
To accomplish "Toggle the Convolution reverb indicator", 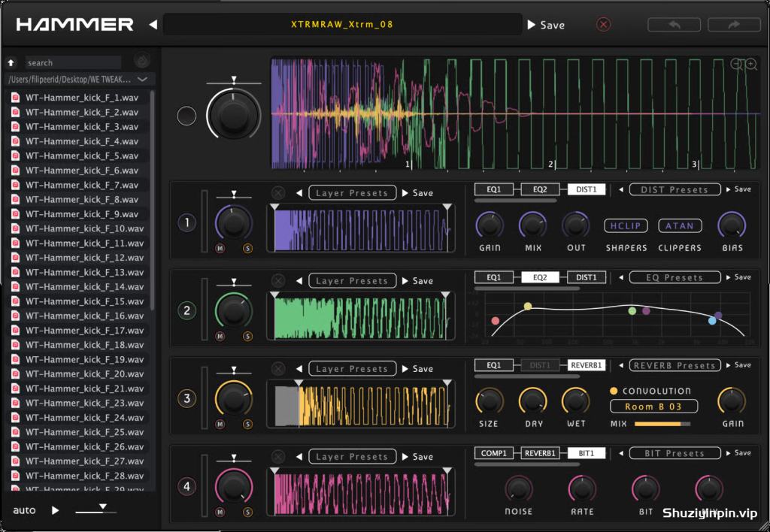I will (x=614, y=391).
